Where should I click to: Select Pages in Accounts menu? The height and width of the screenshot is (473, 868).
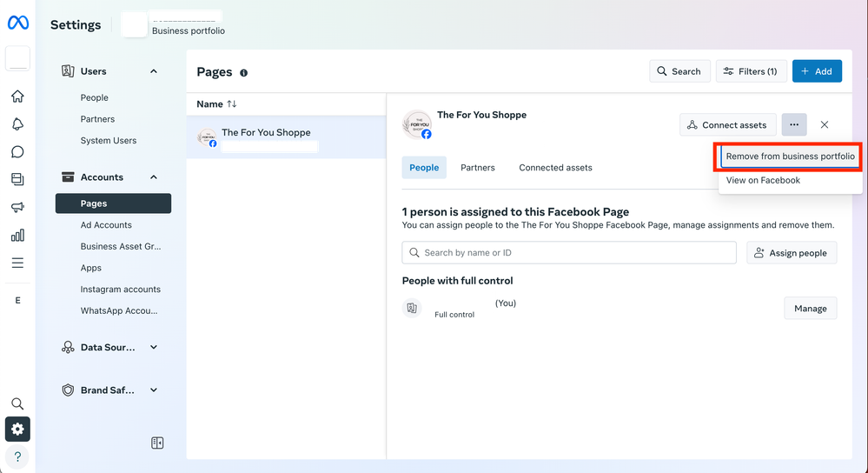[x=114, y=203]
